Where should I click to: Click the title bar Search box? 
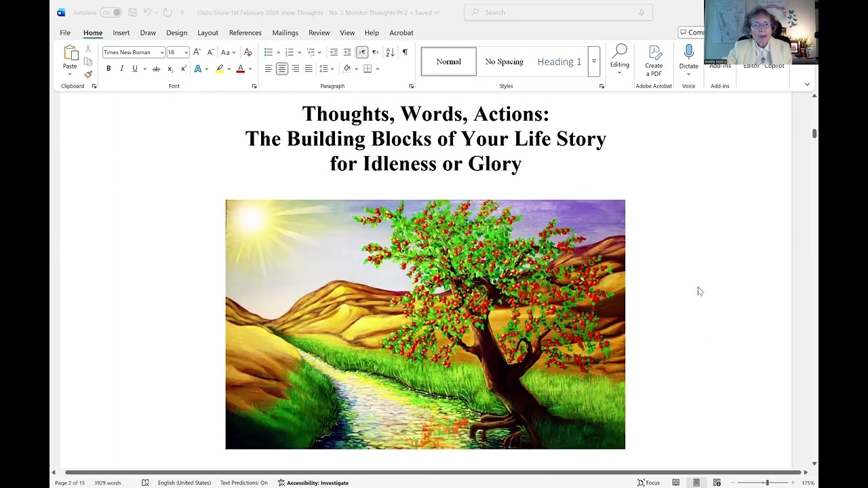tap(558, 12)
